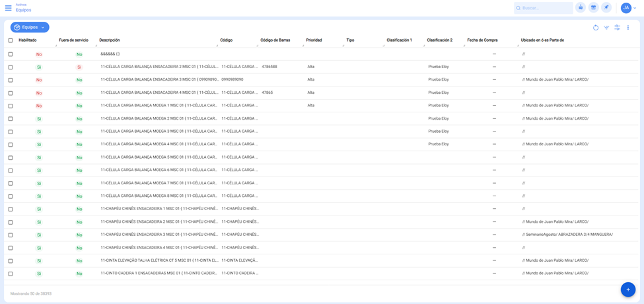Viewport: 644px width, 304px height.
Task: Open the gift box icon
Action: click(593, 8)
